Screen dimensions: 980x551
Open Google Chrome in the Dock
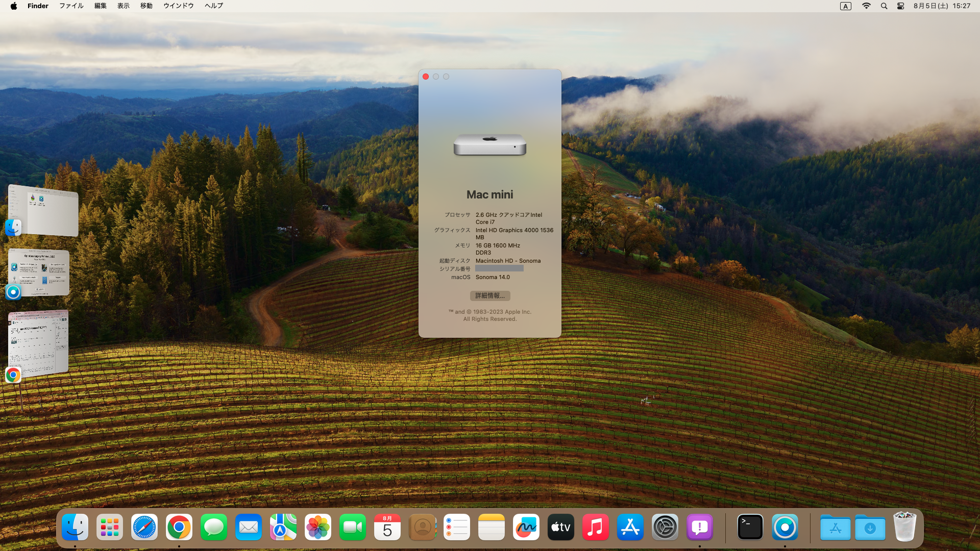tap(179, 527)
